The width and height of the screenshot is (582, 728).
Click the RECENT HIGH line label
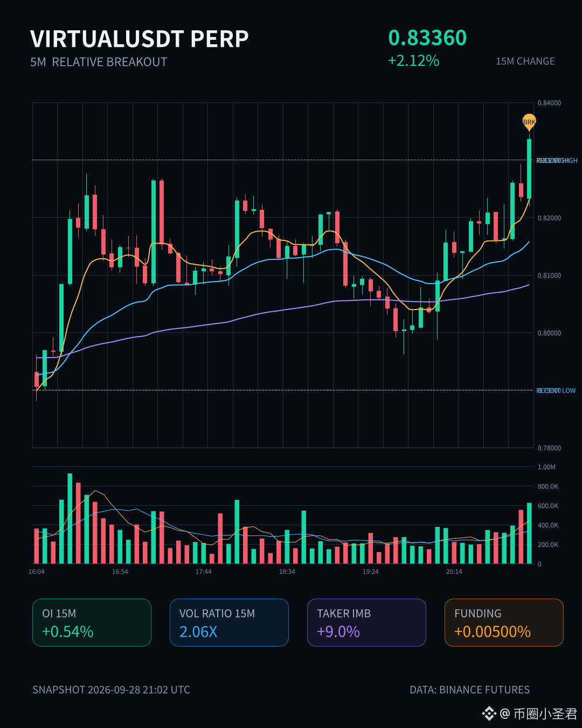pos(557,161)
